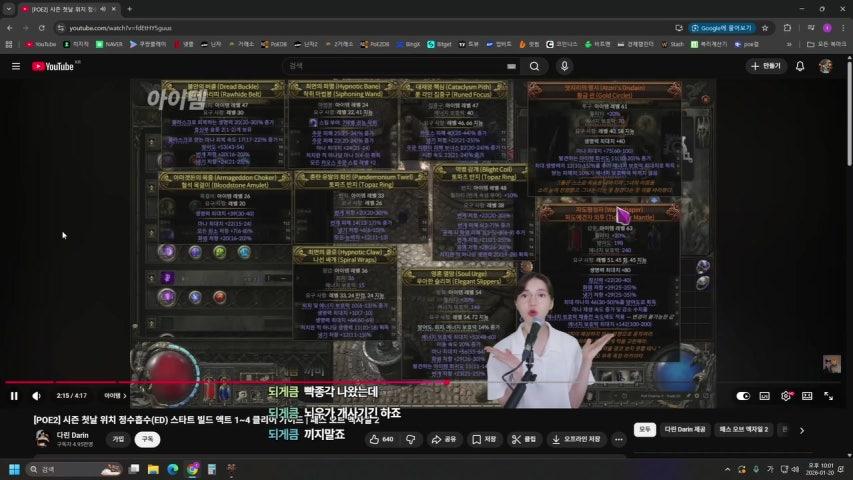The width and height of the screenshot is (853, 480).
Task: Open the Chrome three-dot menu
Action: pyautogui.click(x=843, y=28)
